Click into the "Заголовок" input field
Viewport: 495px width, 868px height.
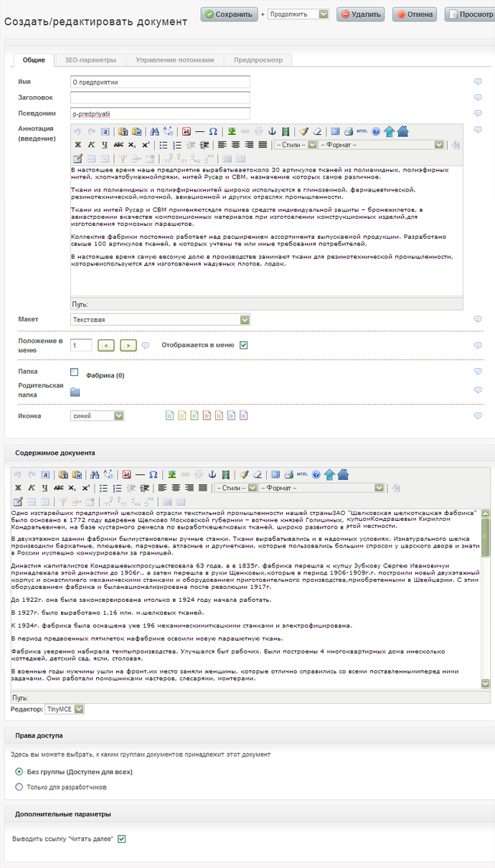pos(160,98)
